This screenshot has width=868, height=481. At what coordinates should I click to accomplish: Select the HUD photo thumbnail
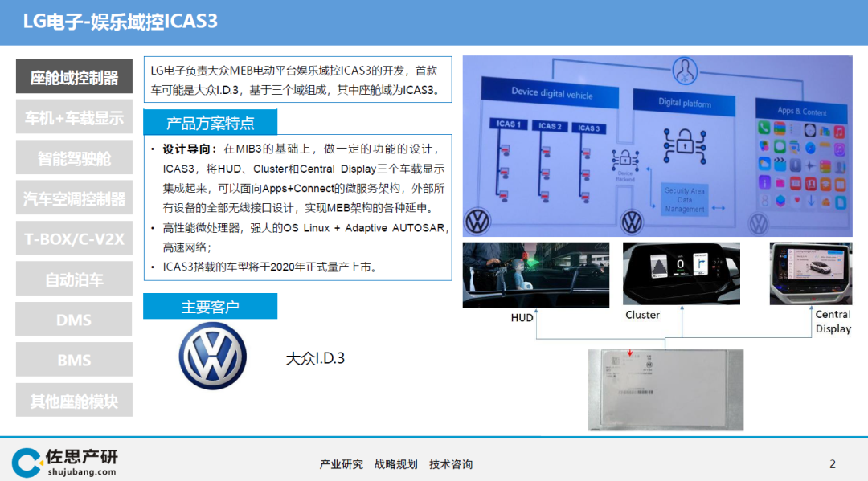[536, 275]
